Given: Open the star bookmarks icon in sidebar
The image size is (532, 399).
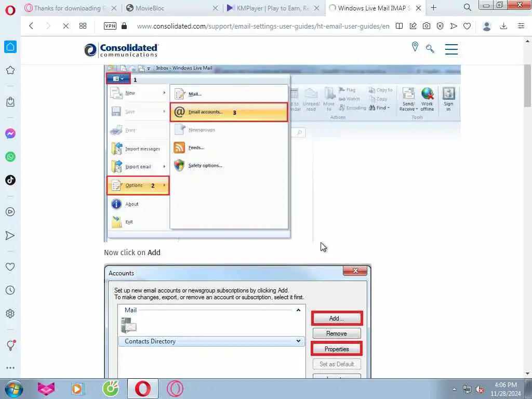Looking at the screenshot, I should pos(10,70).
